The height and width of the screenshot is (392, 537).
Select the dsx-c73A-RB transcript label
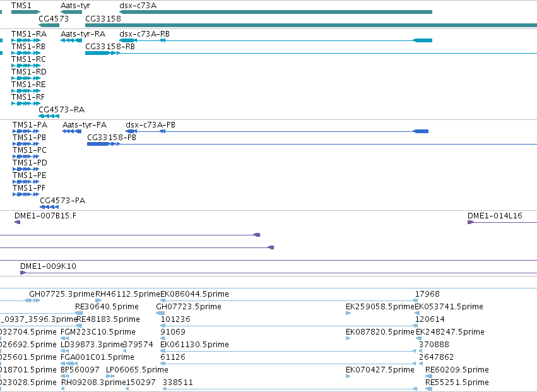pos(145,34)
